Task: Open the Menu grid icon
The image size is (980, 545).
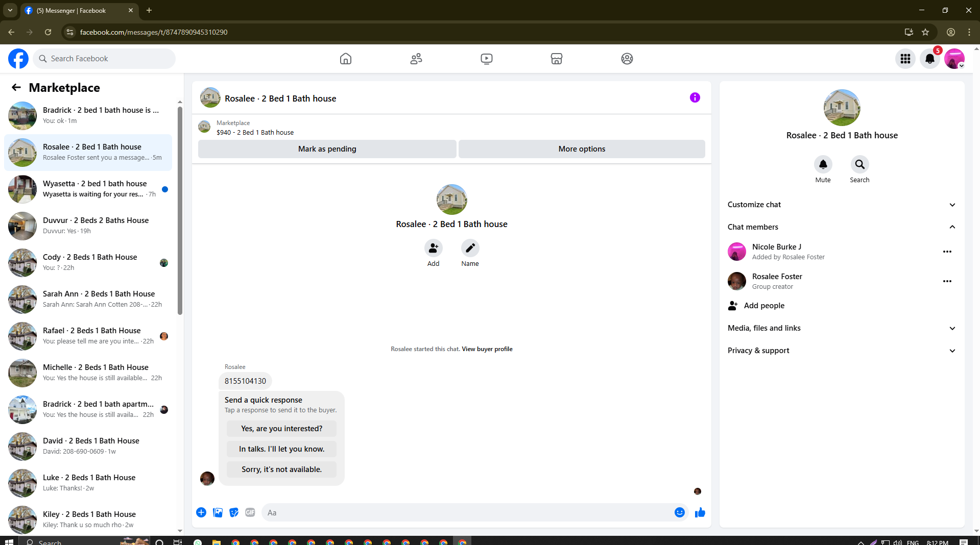Action: pos(905,59)
